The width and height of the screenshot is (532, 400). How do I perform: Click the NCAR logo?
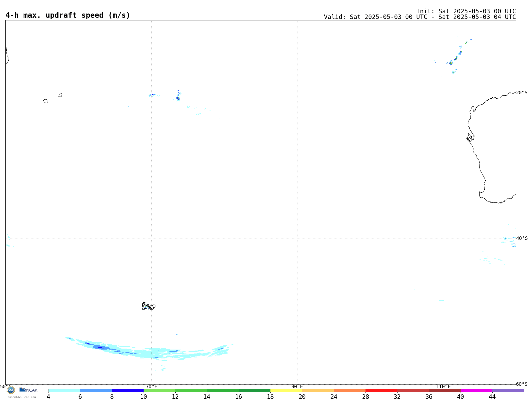click(x=28, y=390)
